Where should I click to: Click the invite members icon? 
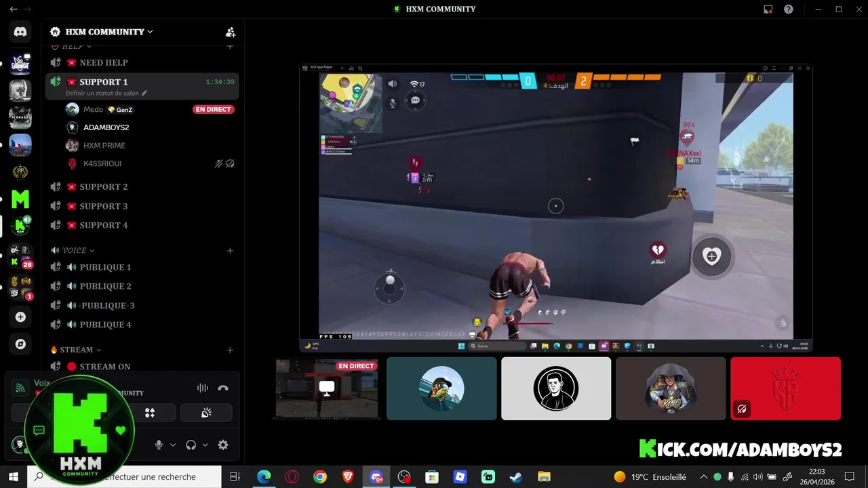(x=231, y=32)
